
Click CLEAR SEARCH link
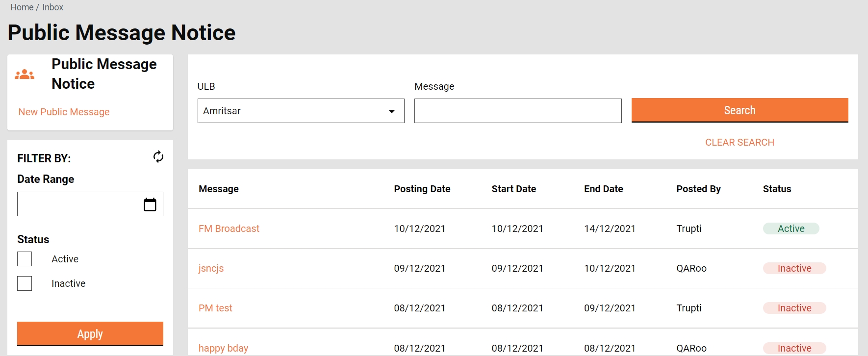[x=739, y=142]
